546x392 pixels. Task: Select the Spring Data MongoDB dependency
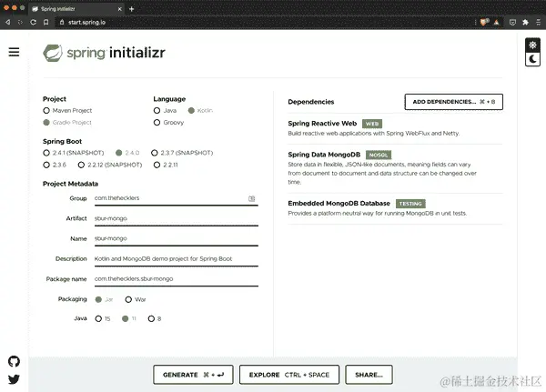395,168
